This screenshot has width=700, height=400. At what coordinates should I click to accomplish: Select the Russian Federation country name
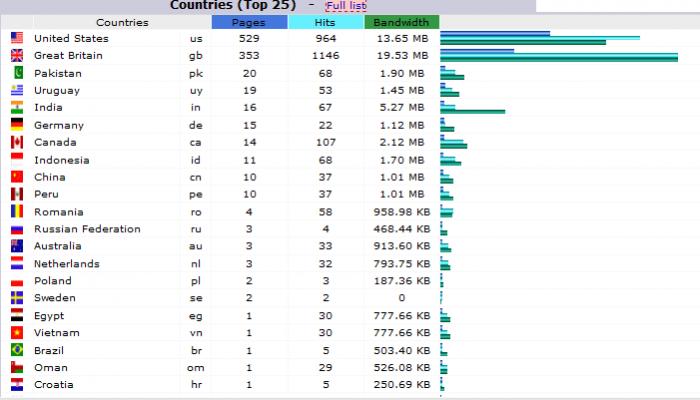point(88,229)
